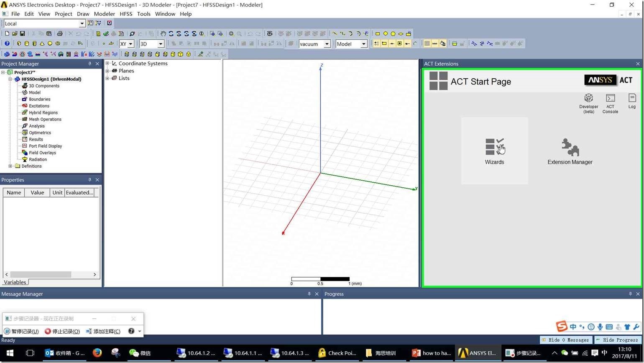Viewport: 644px width, 363px height.
Task: Select the Pan hand tool
Action: coord(163,33)
